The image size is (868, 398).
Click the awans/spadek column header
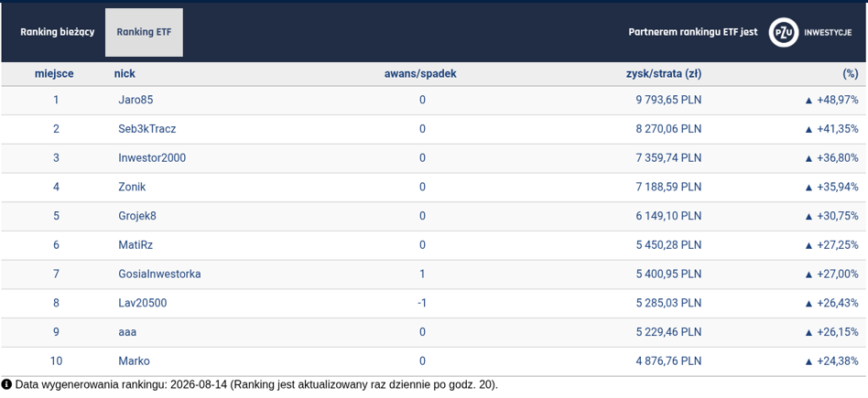(x=420, y=73)
